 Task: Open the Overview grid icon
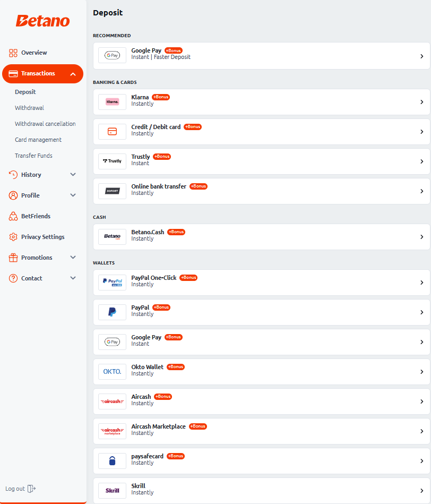pos(13,53)
